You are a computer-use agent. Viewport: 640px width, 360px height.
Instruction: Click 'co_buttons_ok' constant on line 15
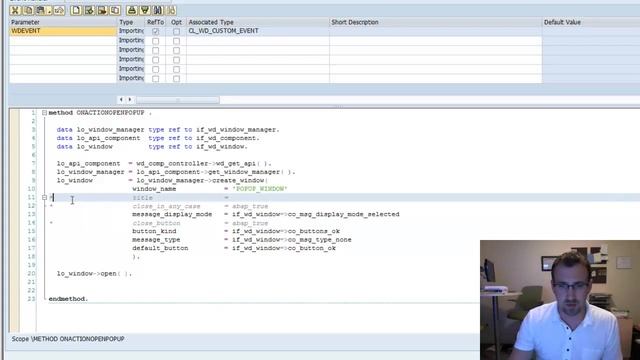tap(314, 231)
